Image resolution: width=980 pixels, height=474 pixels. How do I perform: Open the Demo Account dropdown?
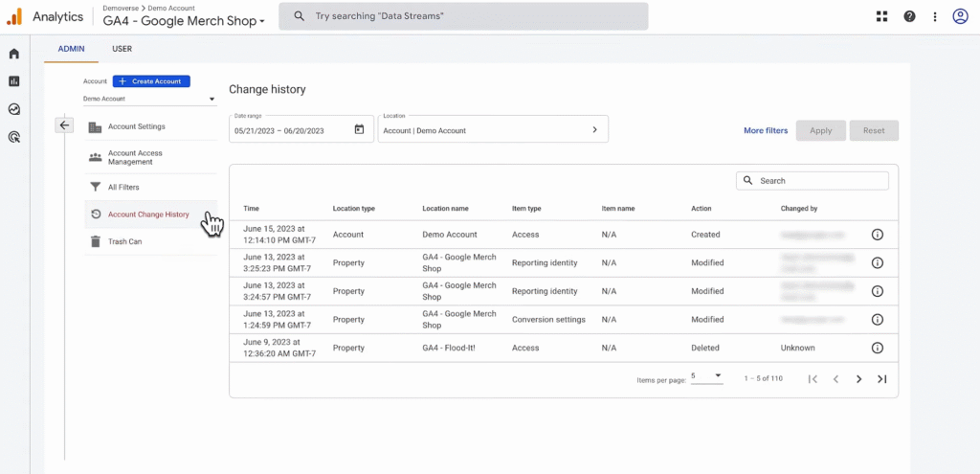pyautogui.click(x=149, y=99)
